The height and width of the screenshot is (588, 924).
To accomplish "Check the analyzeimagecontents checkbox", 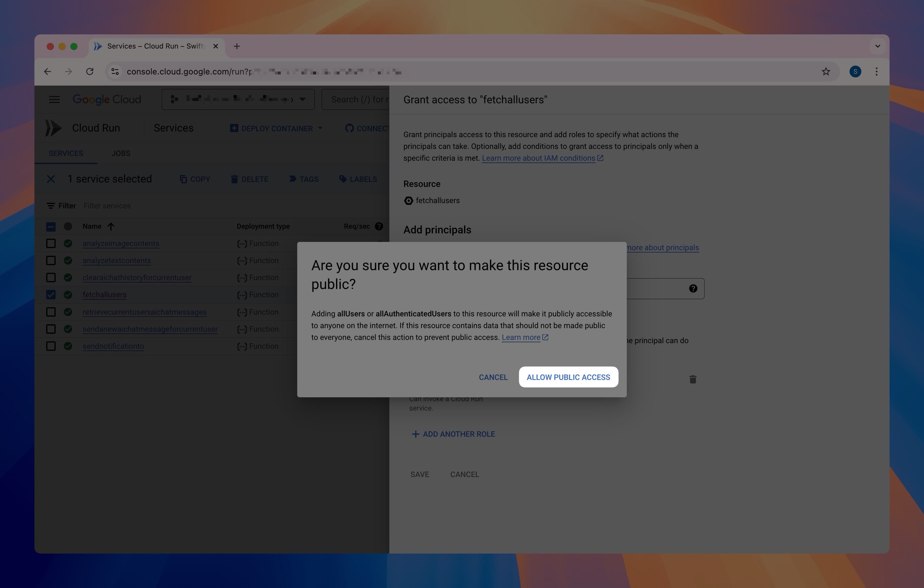I will pos(51,243).
